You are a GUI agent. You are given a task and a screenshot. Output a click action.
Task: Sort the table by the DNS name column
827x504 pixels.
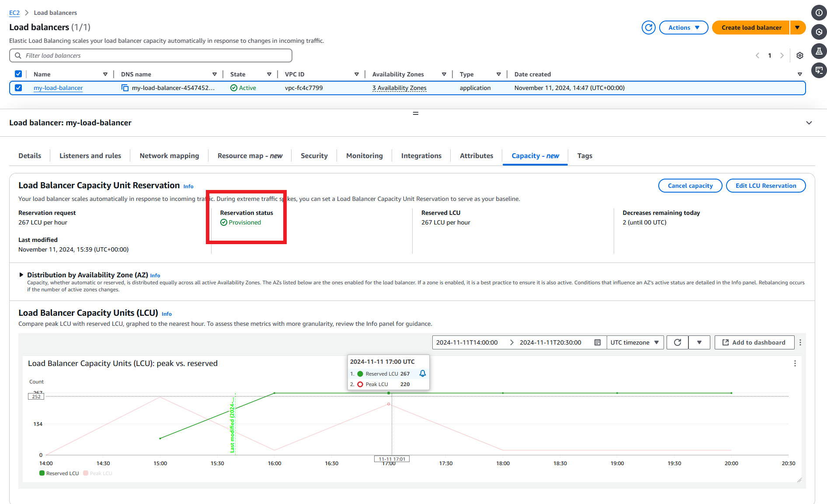coord(215,74)
